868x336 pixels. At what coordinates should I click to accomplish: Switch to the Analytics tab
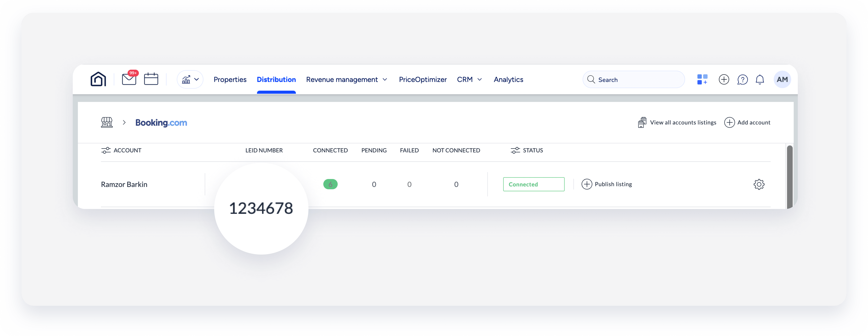(x=508, y=79)
